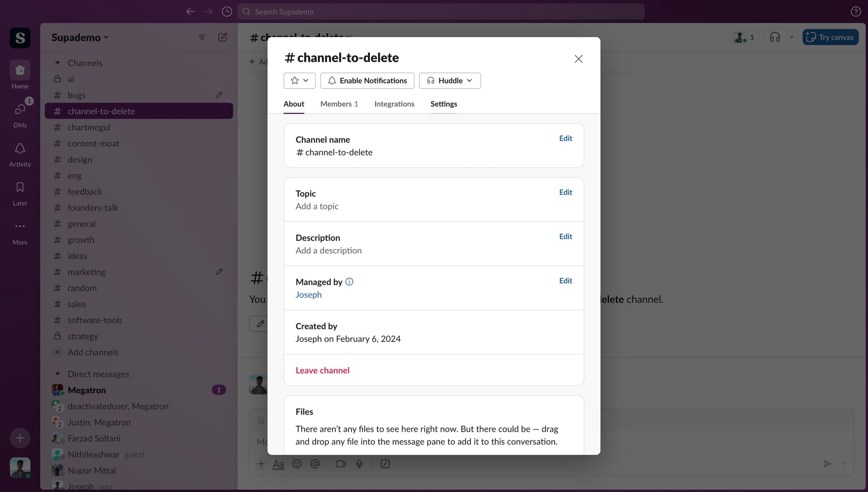Edit the channel Topic

pos(565,192)
